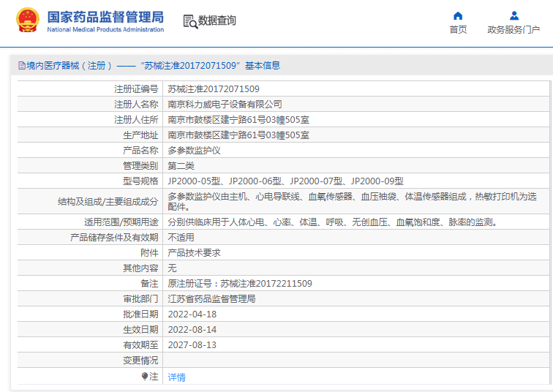553x392 pixels.
Task: Go to 首页 home page
Action: 458,29
